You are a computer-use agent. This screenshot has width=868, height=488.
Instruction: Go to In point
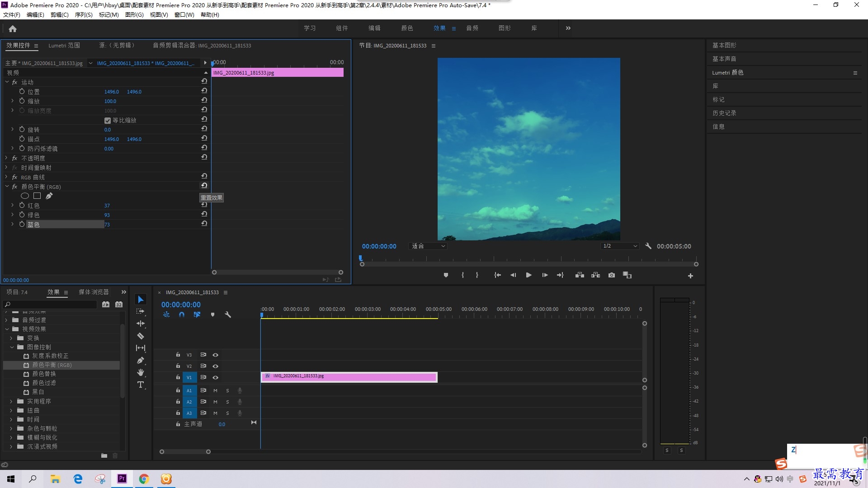click(x=497, y=275)
